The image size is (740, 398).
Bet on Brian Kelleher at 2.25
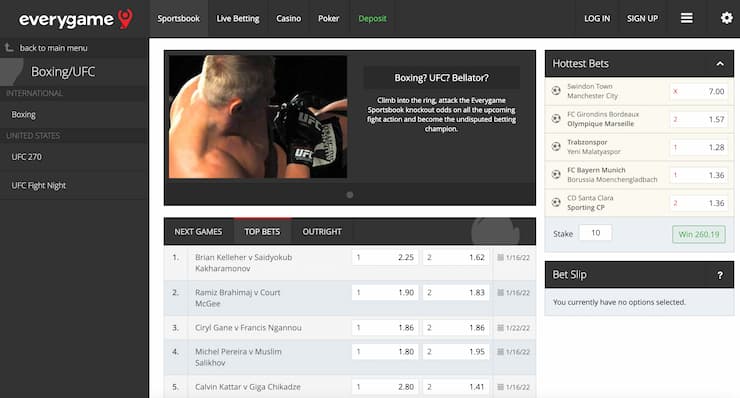point(385,257)
